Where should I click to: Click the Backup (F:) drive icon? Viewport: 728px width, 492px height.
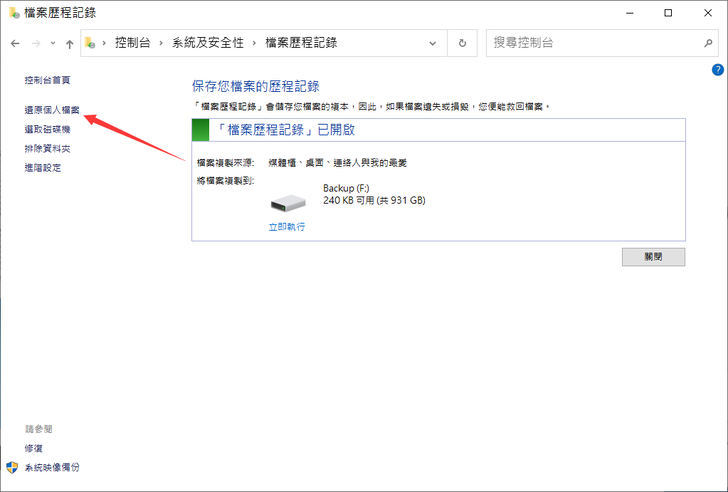coord(288,202)
